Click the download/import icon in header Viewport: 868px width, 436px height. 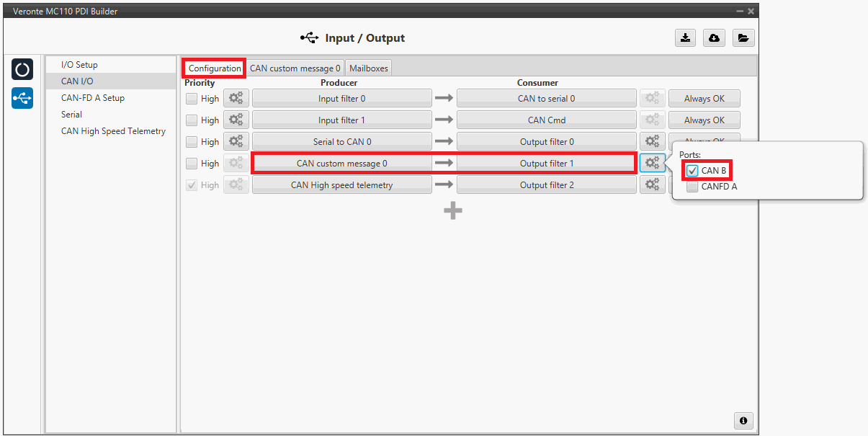[x=685, y=38]
